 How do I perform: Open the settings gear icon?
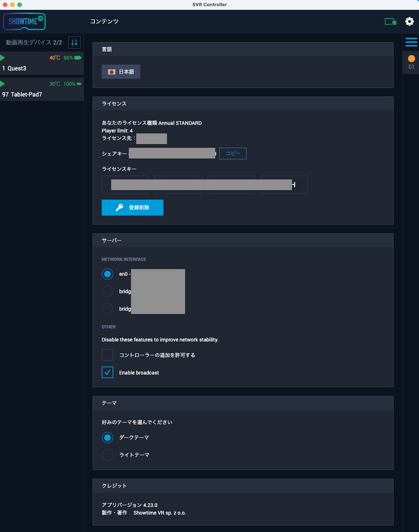click(x=409, y=21)
